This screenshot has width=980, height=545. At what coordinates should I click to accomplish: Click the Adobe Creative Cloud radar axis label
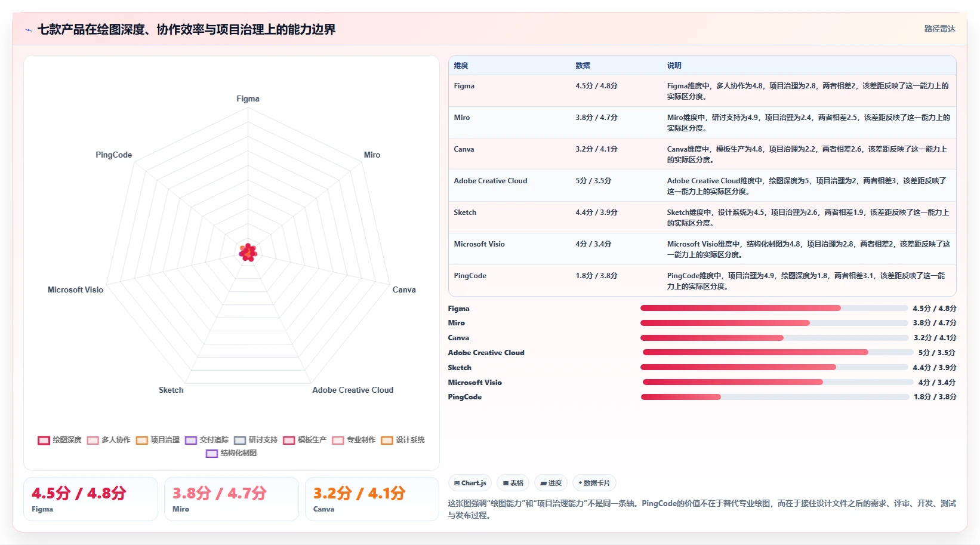click(x=353, y=390)
